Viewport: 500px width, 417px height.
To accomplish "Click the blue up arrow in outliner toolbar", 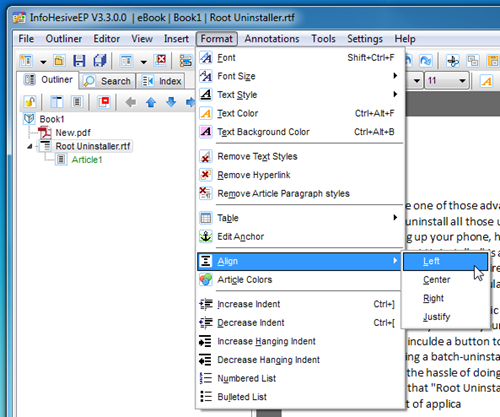I will (151, 102).
